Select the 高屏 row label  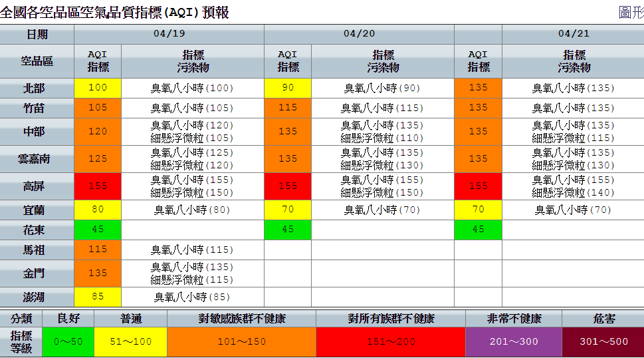click(37, 186)
